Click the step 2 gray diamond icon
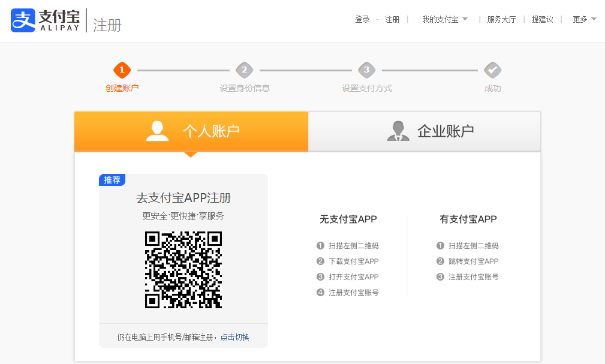 click(x=244, y=70)
